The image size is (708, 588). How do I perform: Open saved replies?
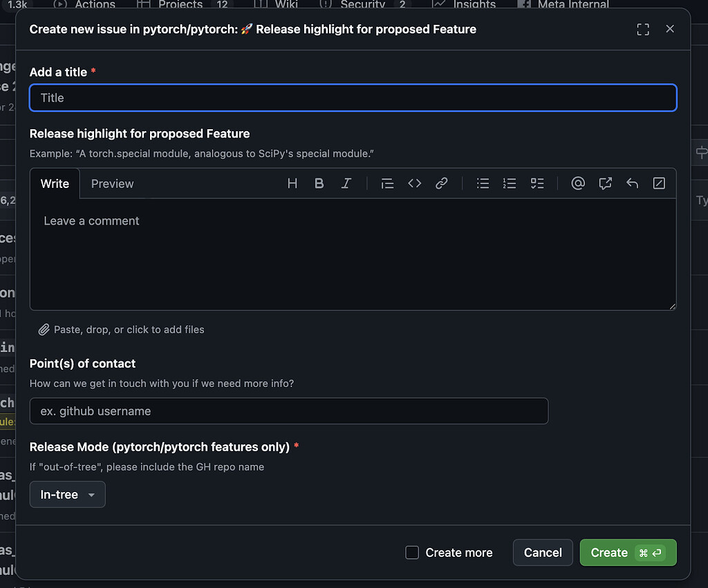click(x=632, y=183)
